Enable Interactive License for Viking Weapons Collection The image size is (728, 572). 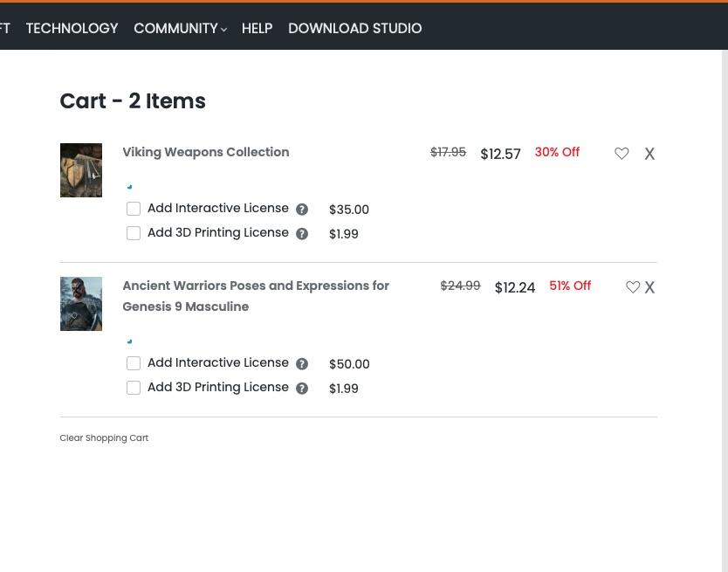tap(134, 209)
